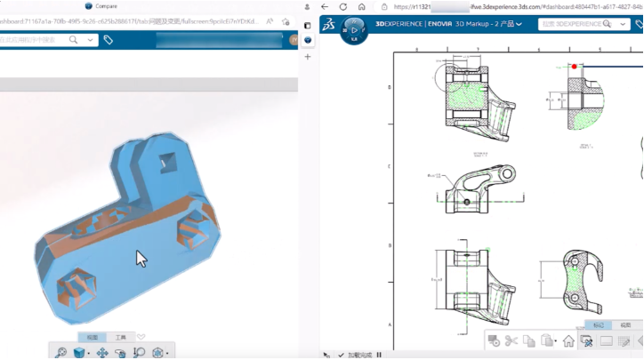Select the Pan four-arrow tool
The image size is (644, 360).
[x=102, y=353]
